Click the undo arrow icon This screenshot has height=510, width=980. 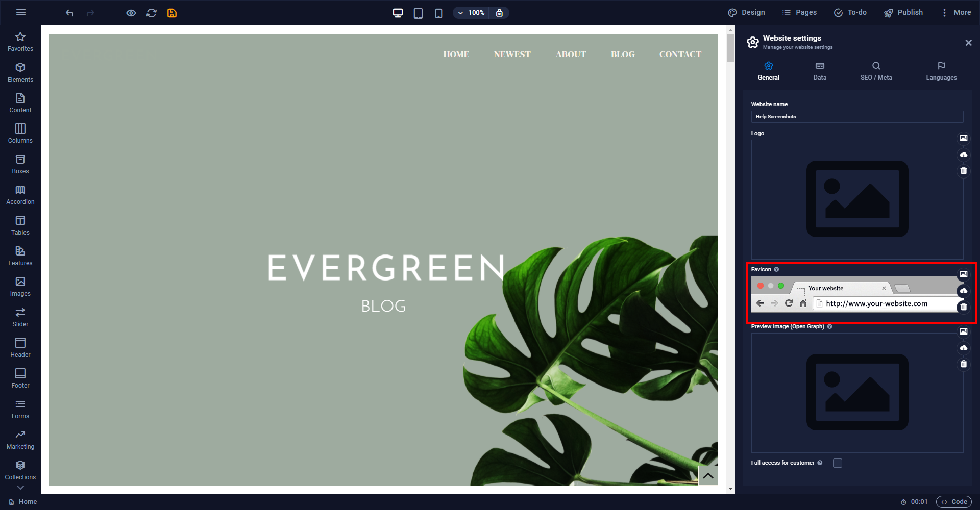click(70, 13)
